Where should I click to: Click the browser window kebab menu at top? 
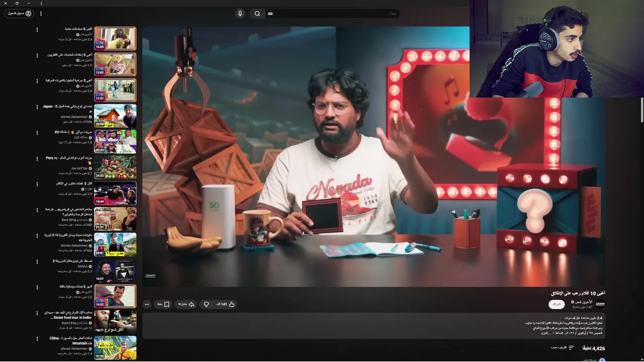(41, 3)
